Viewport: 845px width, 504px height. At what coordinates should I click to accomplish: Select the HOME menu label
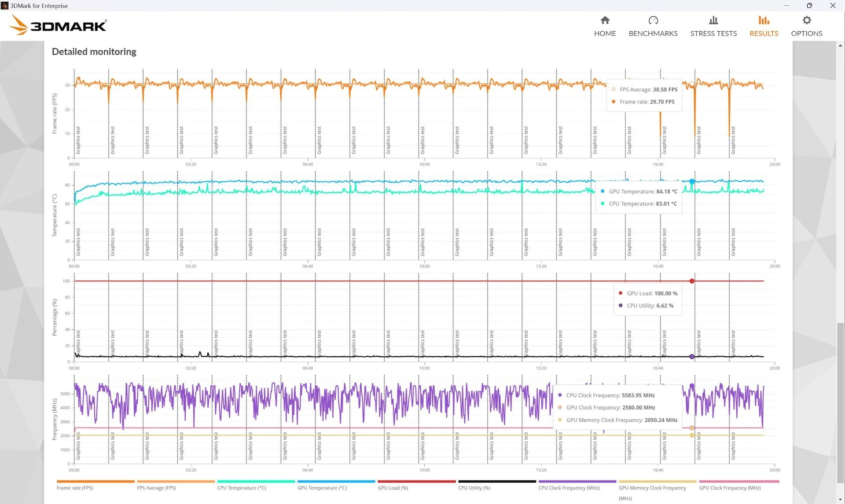click(605, 33)
